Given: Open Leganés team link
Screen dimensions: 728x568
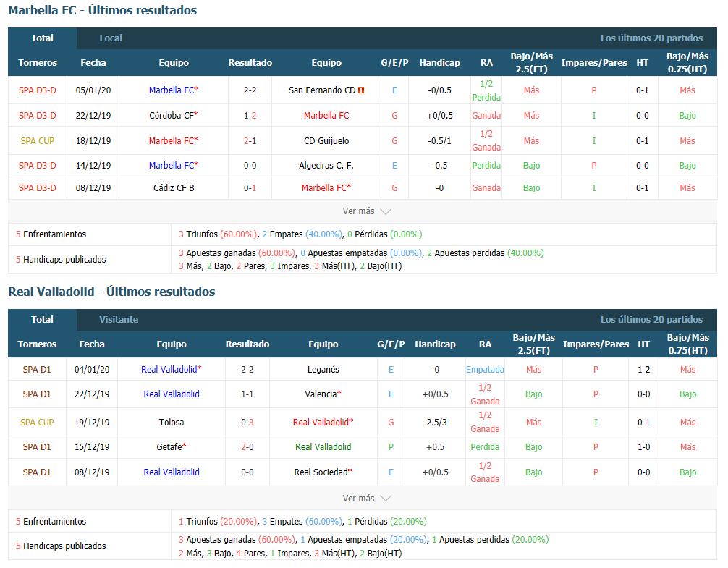Looking at the screenshot, I should [x=323, y=370].
